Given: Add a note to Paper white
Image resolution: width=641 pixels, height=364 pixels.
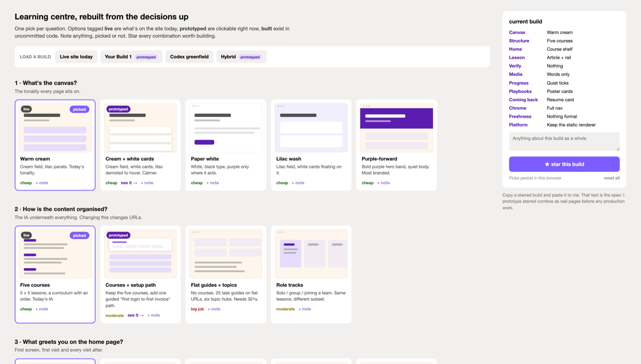Looking at the screenshot, I should click(213, 183).
